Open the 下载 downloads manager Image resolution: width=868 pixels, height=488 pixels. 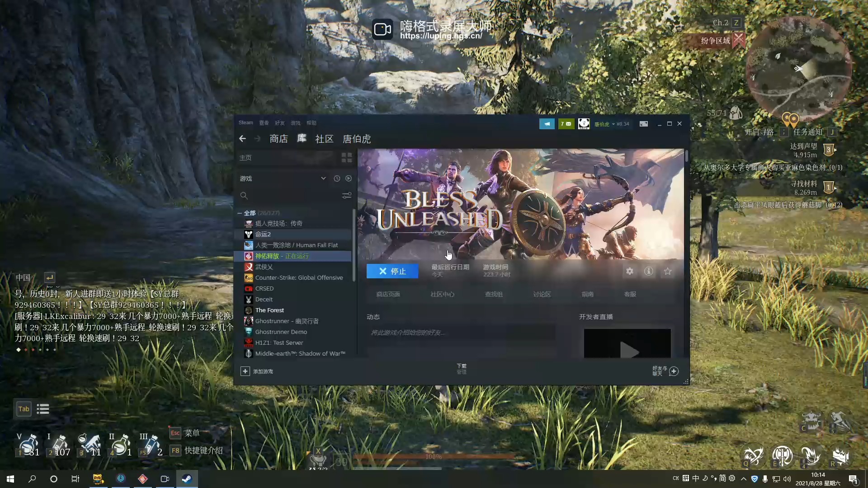tap(462, 369)
